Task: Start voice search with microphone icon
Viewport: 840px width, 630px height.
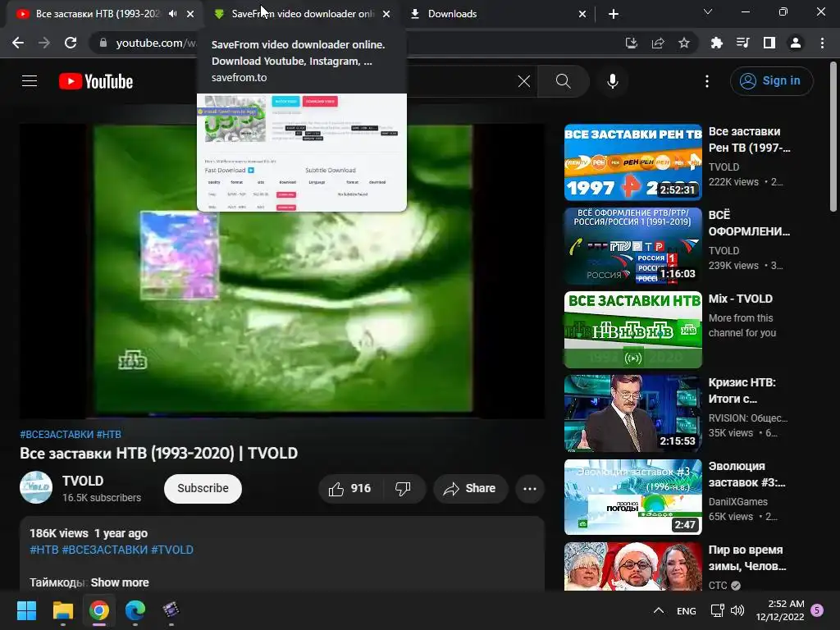Action: (x=613, y=81)
